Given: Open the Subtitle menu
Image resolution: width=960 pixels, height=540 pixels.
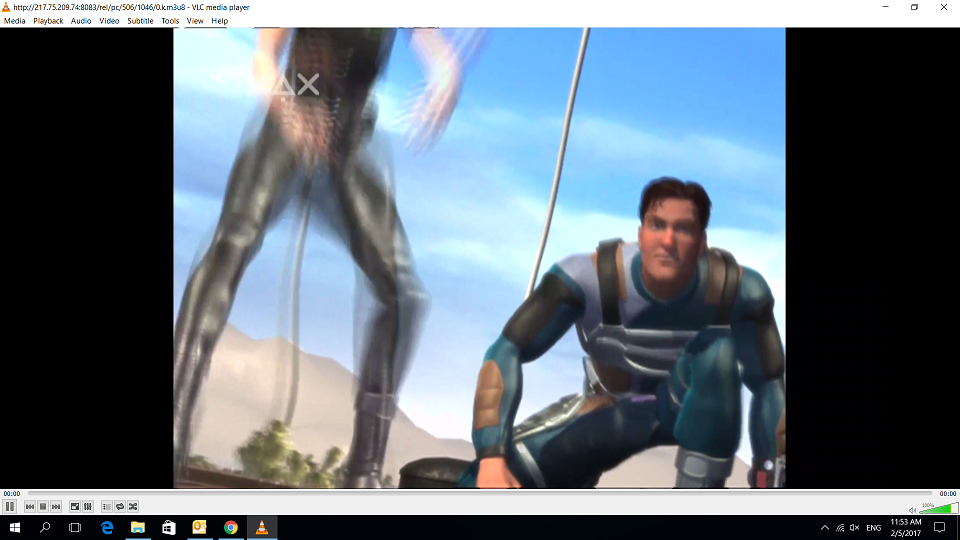Looking at the screenshot, I should [x=140, y=21].
